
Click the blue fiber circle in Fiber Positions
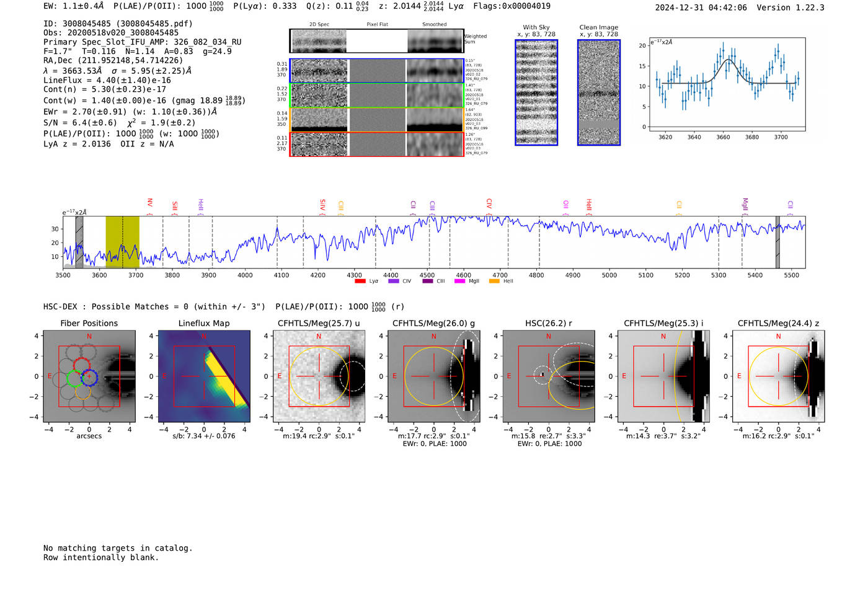89,376
